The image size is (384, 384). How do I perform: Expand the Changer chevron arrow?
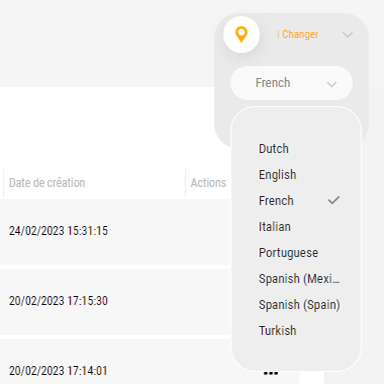pyautogui.click(x=347, y=34)
